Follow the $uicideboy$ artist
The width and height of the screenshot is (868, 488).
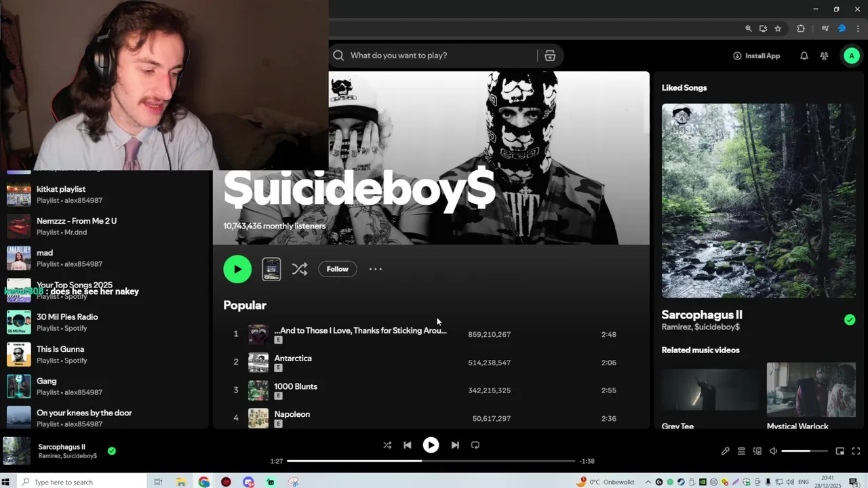(337, 269)
